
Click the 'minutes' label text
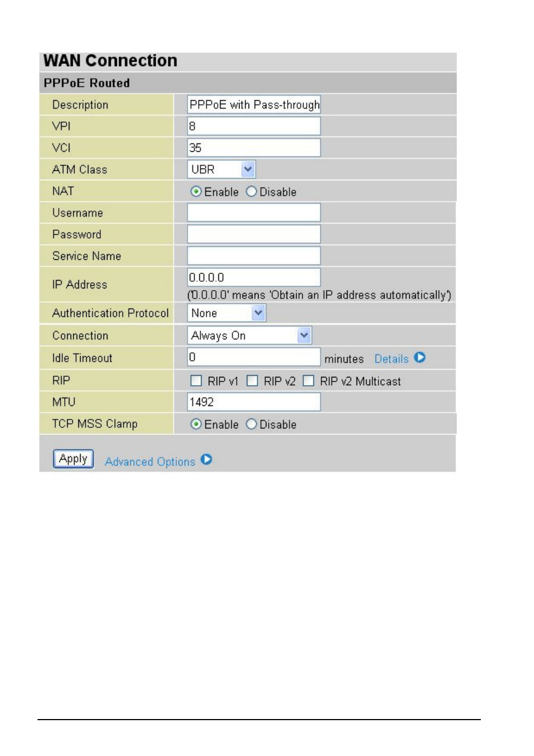[x=344, y=359]
